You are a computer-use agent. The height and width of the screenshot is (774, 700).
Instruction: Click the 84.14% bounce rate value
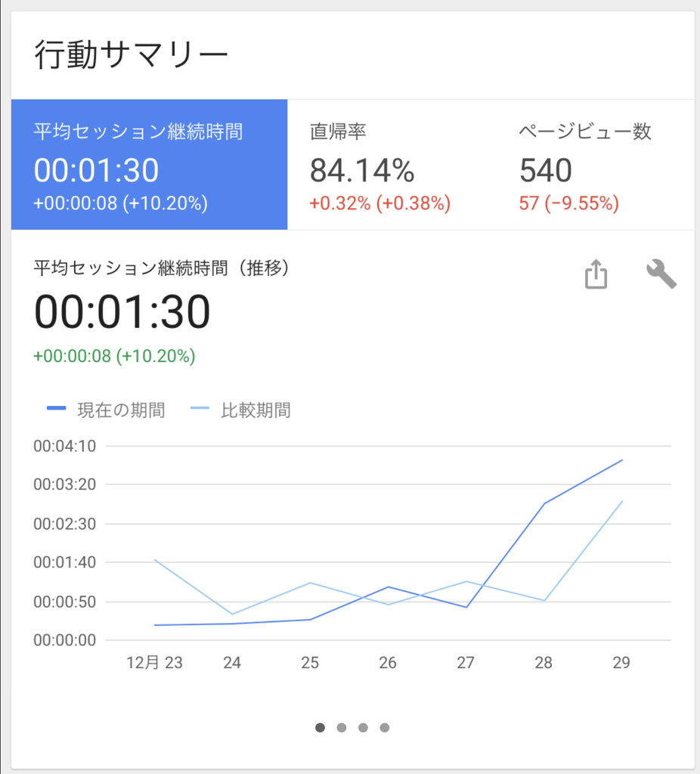(362, 170)
